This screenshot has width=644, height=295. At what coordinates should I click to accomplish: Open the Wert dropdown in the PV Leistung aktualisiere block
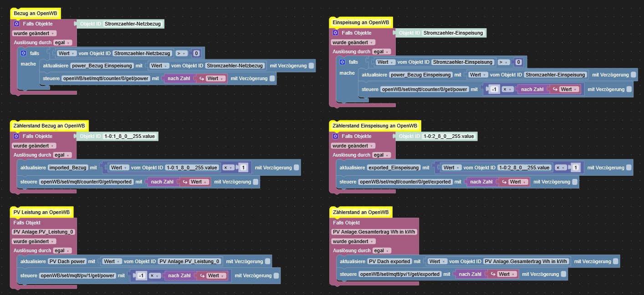click(112, 261)
